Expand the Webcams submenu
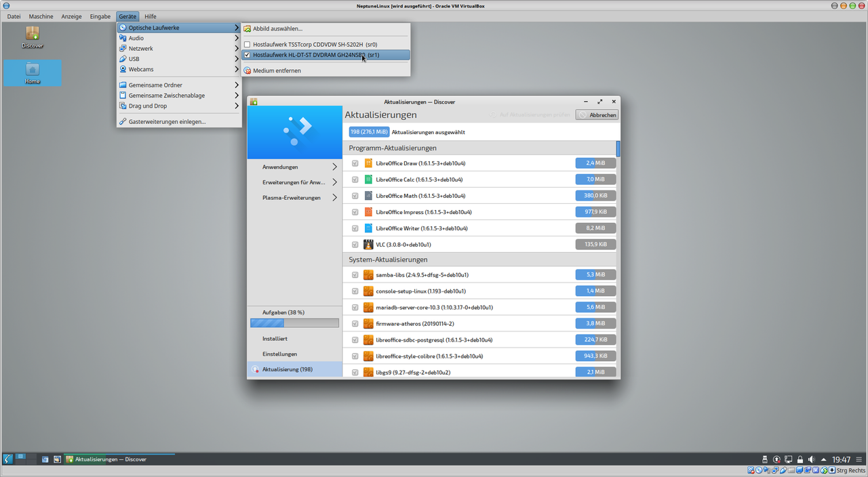868x477 pixels. coord(179,69)
